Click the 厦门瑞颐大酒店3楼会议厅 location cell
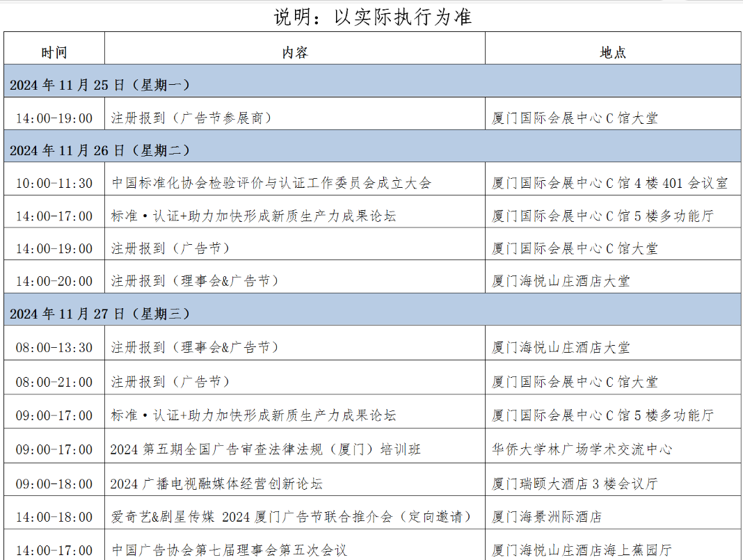Screen dimensions: 743x560 click(x=575, y=483)
